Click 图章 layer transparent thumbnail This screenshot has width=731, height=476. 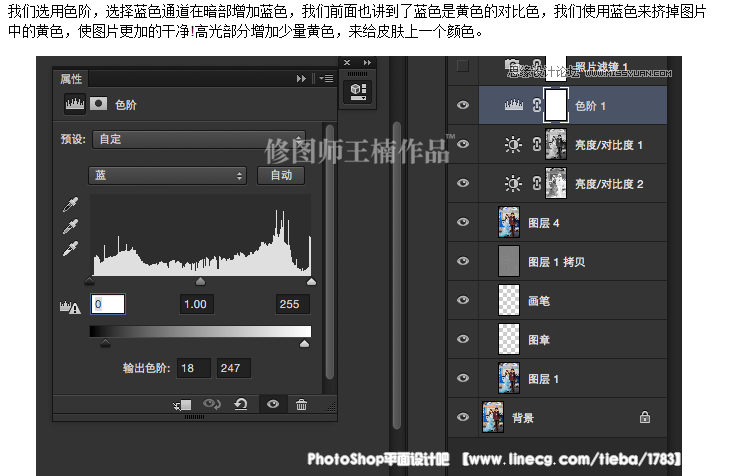coord(509,339)
